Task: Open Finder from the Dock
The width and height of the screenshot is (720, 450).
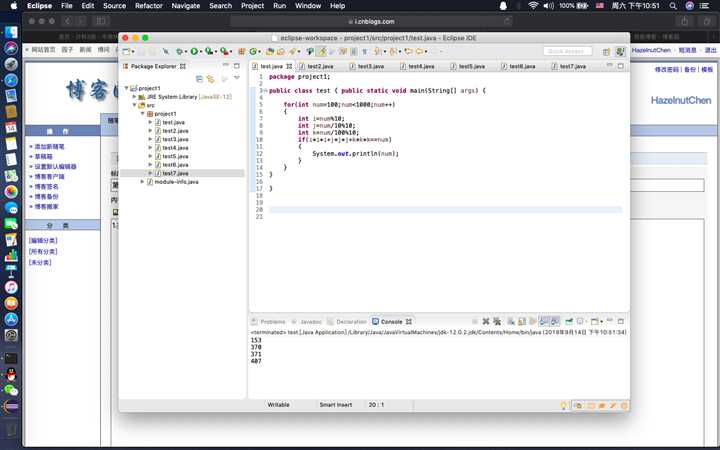Action: pos(11,32)
